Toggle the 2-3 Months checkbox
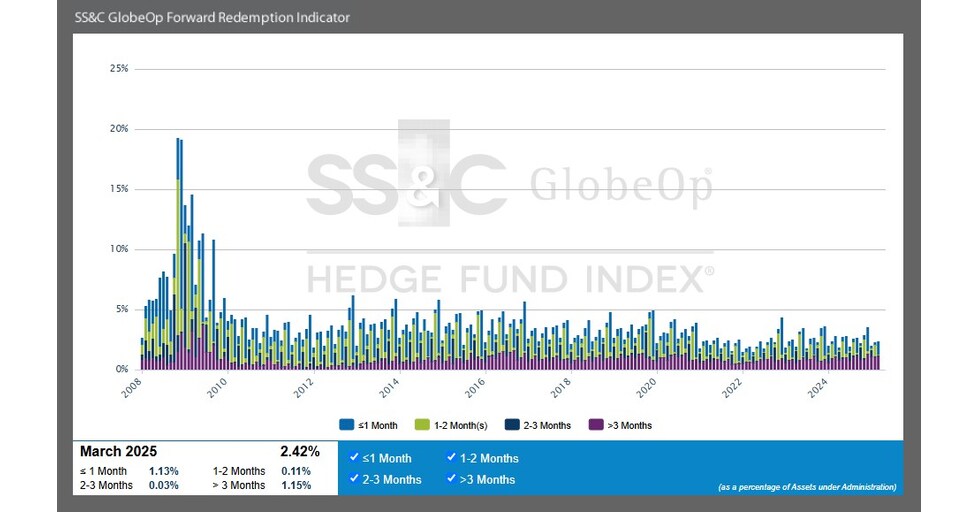 click(354, 478)
